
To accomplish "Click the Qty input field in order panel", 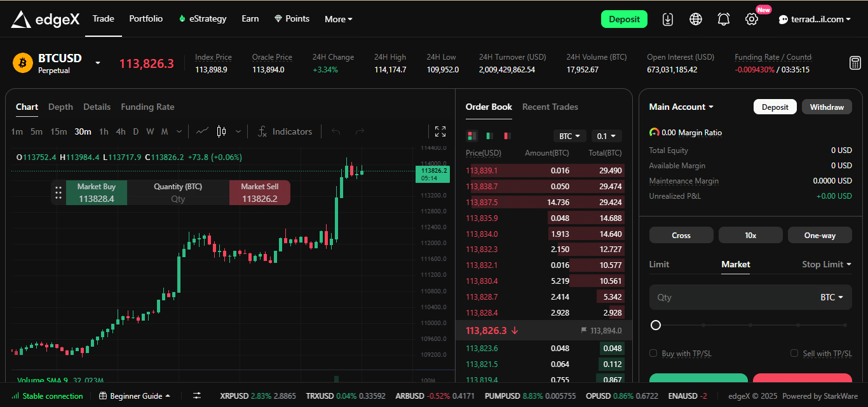I will (731, 297).
